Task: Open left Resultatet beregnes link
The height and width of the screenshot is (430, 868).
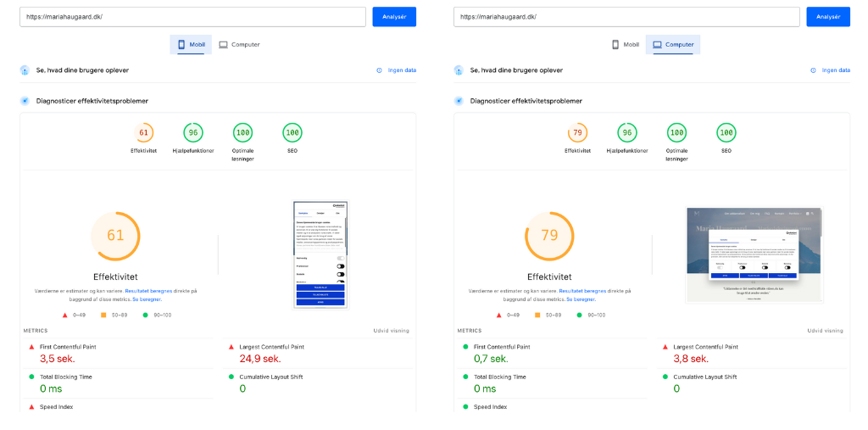Action: coord(148,291)
